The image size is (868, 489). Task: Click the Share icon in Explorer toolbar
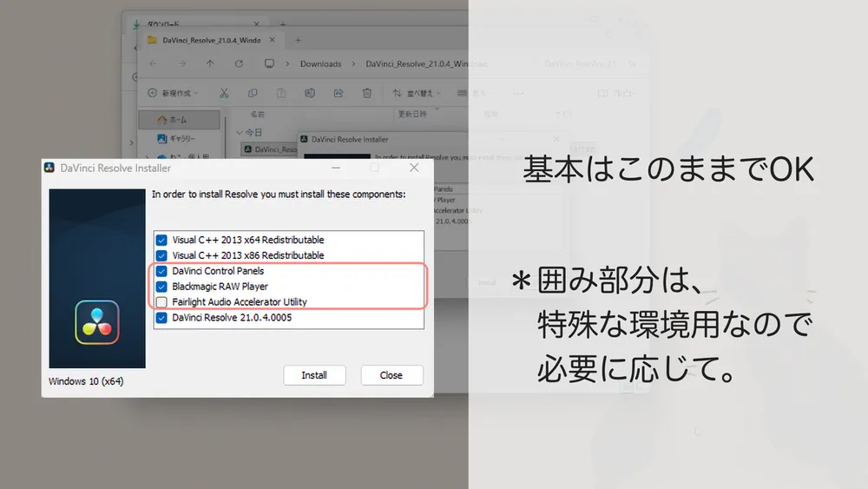coord(339,93)
